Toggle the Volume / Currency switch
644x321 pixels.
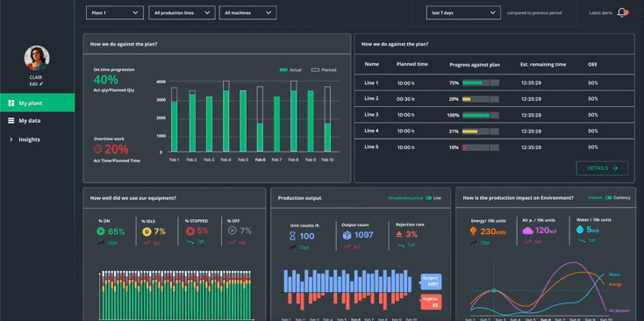click(x=609, y=197)
